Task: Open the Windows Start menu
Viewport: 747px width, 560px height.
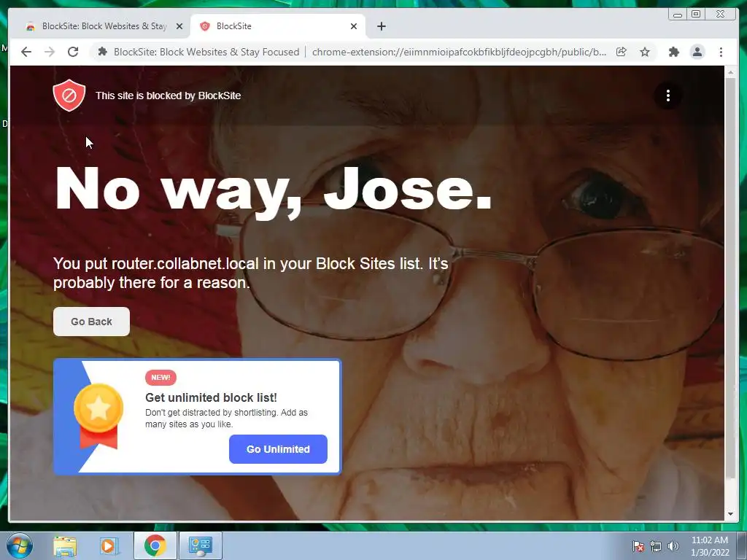Action: (20, 545)
